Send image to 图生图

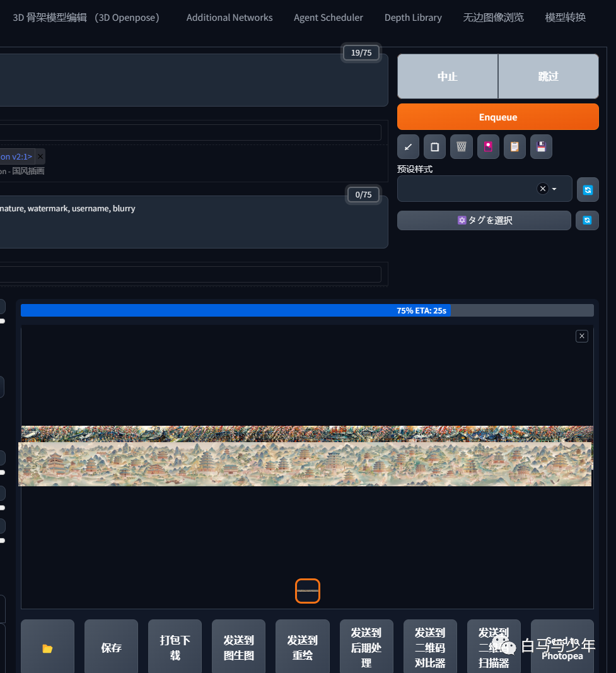point(238,648)
